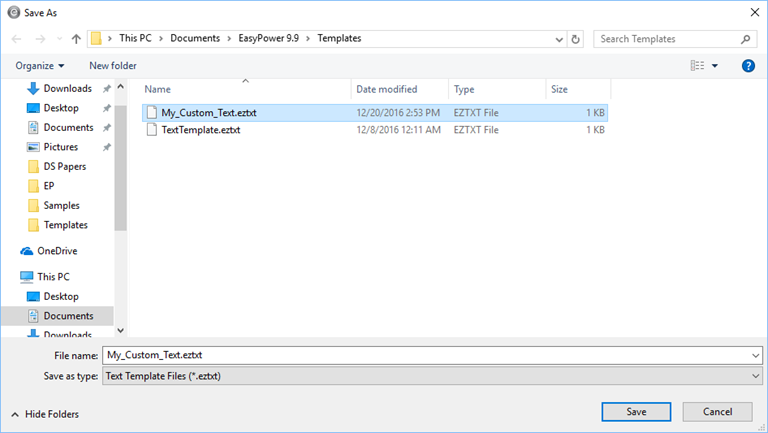
Task: Click the TextTemplate.eztxt file icon
Action: tap(152, 130)
